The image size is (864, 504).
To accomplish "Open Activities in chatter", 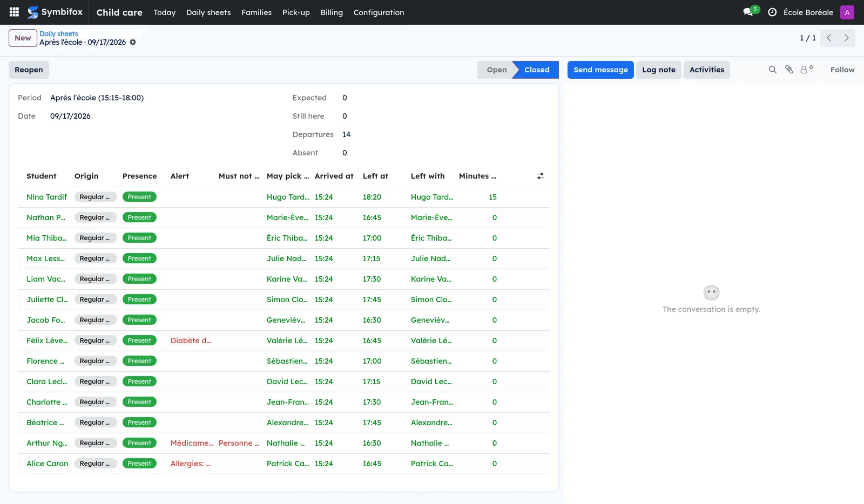I will [707, 70].
